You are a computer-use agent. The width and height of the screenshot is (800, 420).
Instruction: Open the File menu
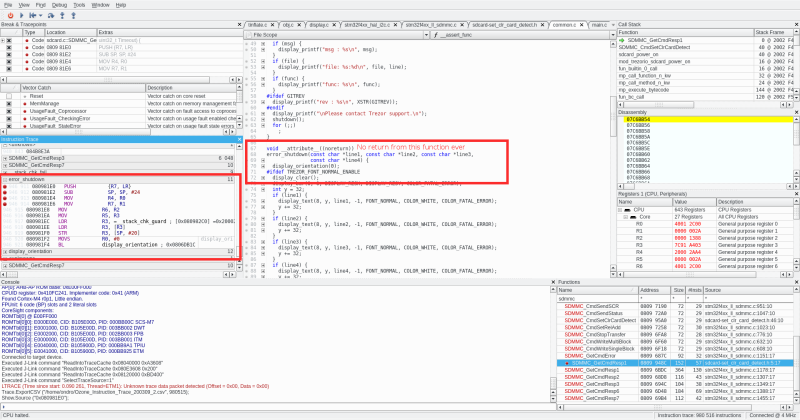(x=8, y=5)
